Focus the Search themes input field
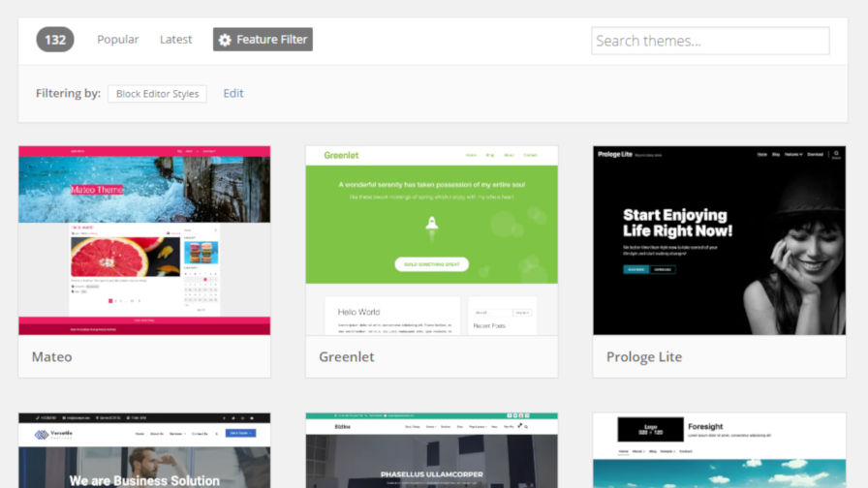This screenshot has height=488, width=868. tap(709, 41)
